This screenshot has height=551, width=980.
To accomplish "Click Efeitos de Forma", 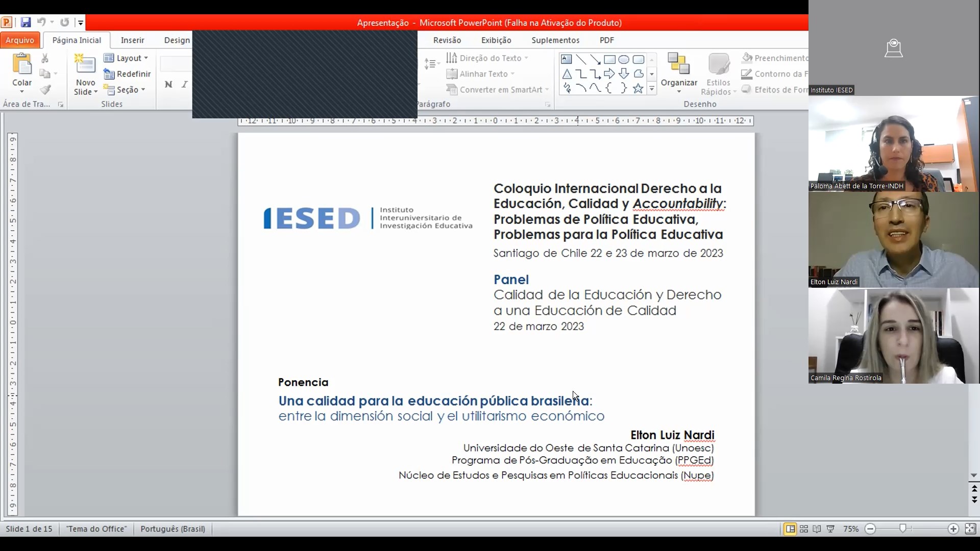I will click(x=775, y=90).
